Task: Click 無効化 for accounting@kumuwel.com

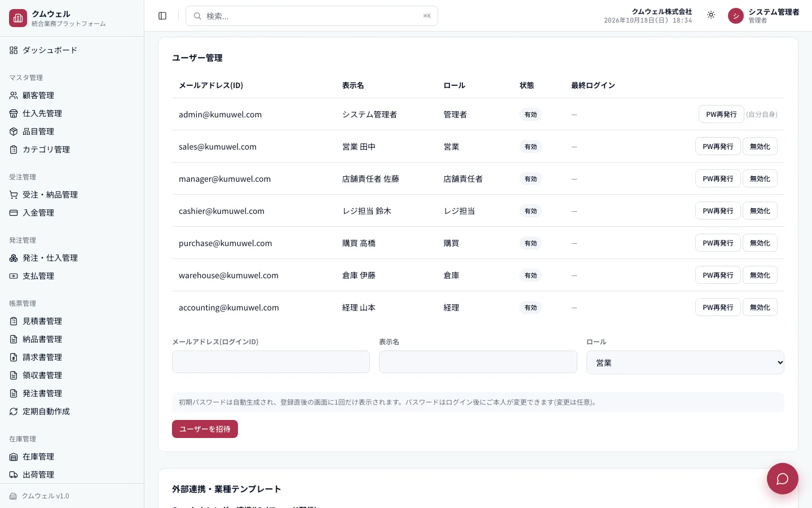Action: click(x=760, y=307)
